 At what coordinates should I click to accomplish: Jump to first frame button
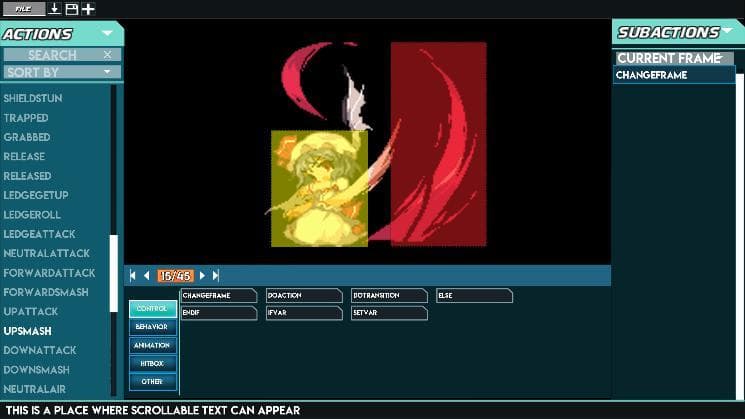pyautogui.click(x=133, y=276)
